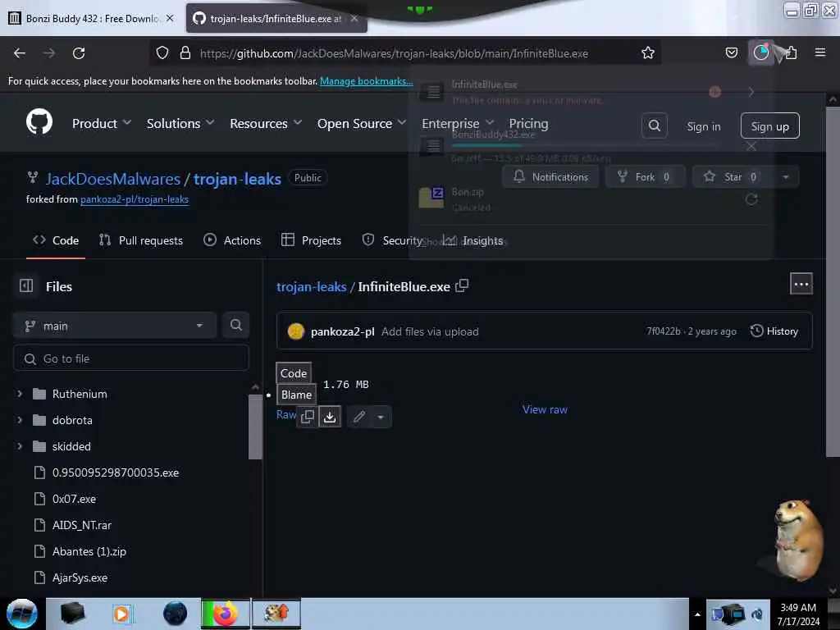Star the trojan-leaks repository
Viewport: 840px width, 630px height.
(x=732, y=177)
